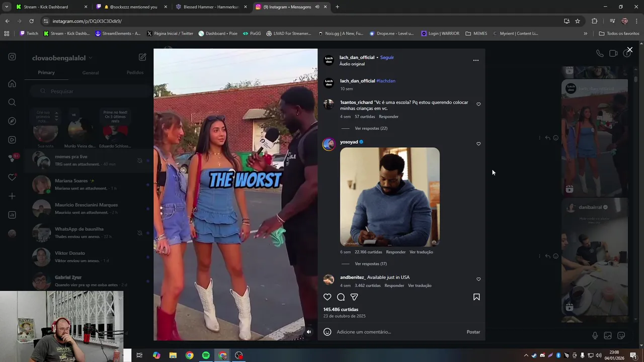Open Reels icon in sidebar

click(x=12, y=140)
